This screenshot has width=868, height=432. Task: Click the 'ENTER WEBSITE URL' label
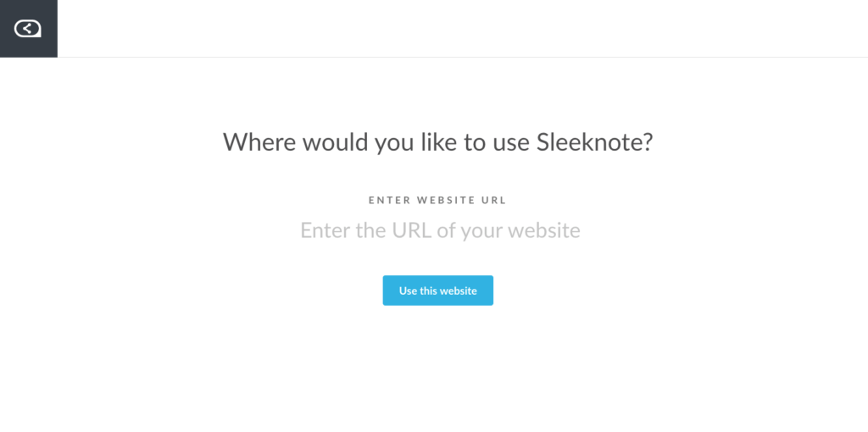pyautogui.click(x=438, y=200)
